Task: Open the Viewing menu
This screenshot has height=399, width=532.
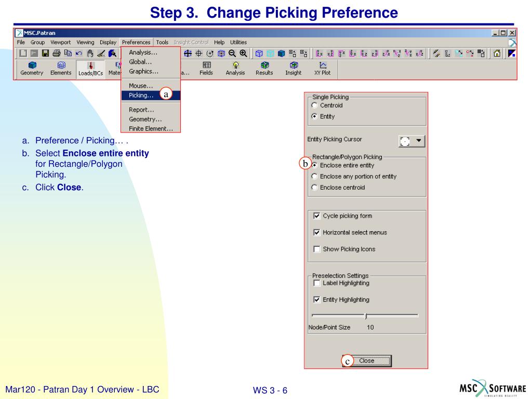Action: pyautogui.click(x=86, y=43)
